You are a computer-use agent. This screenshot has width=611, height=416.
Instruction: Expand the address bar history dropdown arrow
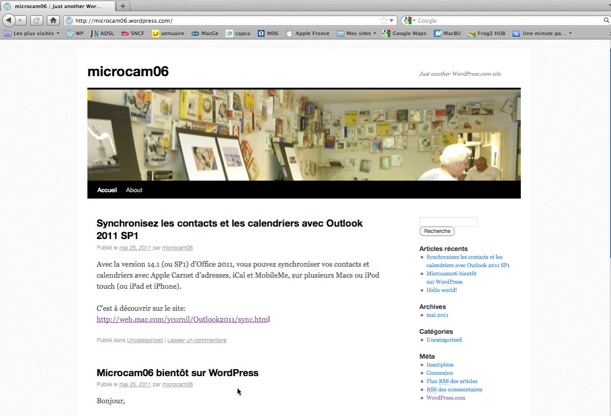pos(392,20)
